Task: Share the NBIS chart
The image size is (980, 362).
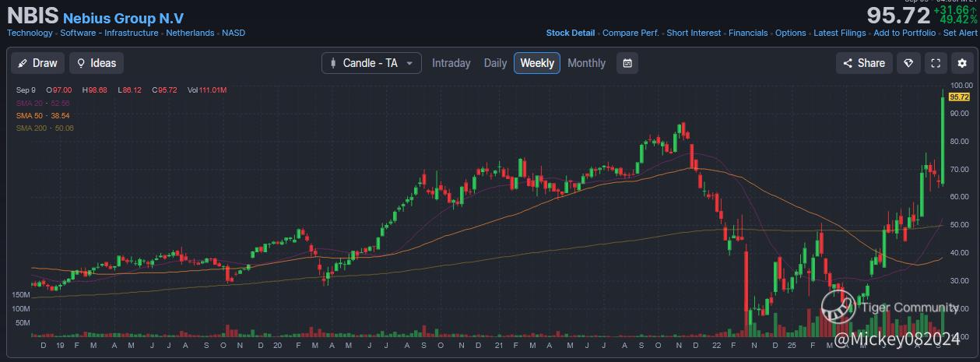Action: tap(862, 63)
